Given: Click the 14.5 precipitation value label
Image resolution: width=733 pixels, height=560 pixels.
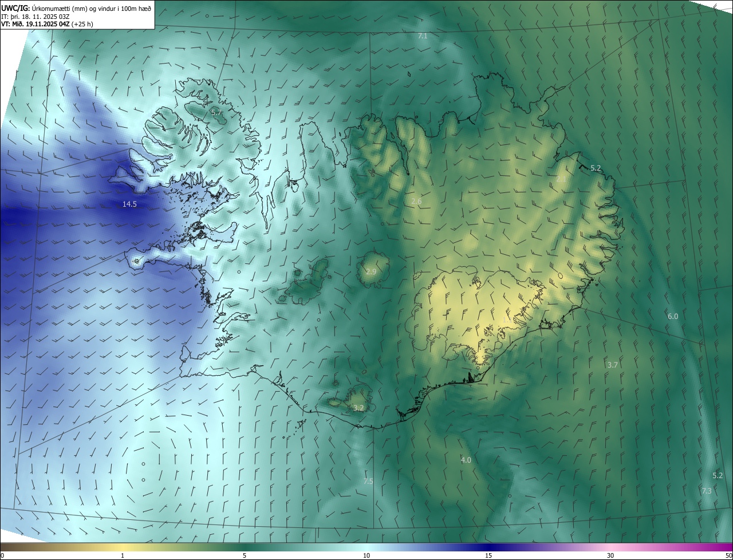Looking at the screenshot, I should point(129,204).
